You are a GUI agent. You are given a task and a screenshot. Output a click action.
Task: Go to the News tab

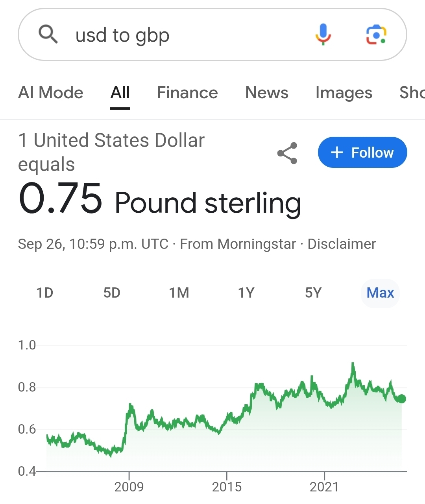(x=267, y=93)
